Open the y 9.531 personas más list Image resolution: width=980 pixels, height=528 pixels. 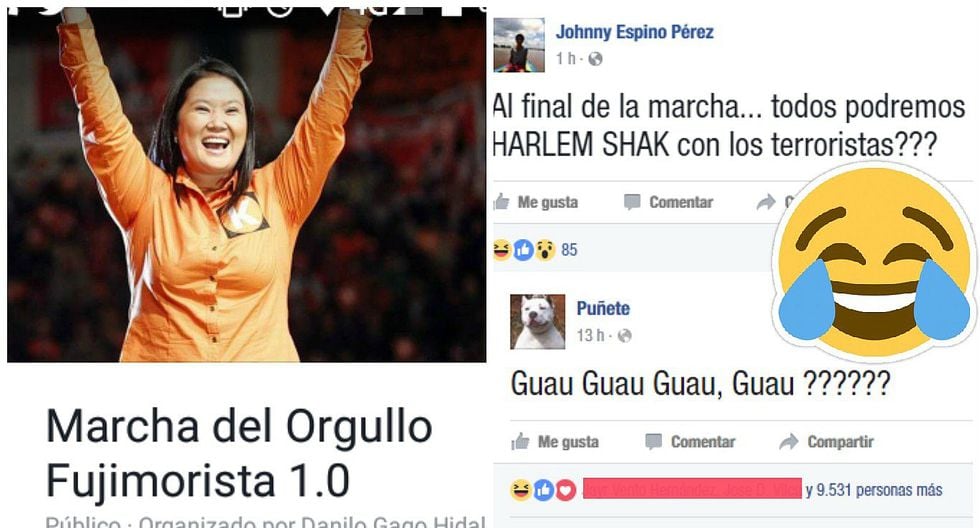pos(874,490)
